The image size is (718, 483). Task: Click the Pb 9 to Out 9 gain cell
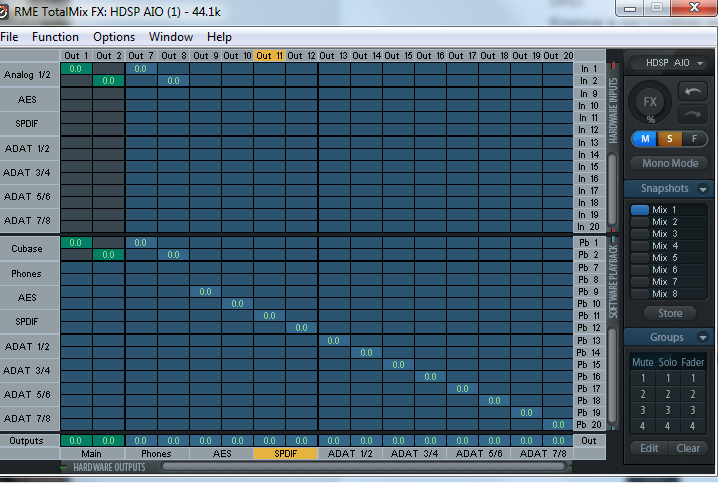[x=205, y=292]
